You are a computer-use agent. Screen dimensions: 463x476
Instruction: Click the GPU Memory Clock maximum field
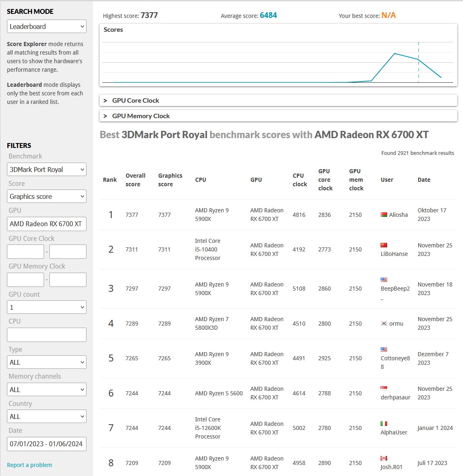click(68, 280)
